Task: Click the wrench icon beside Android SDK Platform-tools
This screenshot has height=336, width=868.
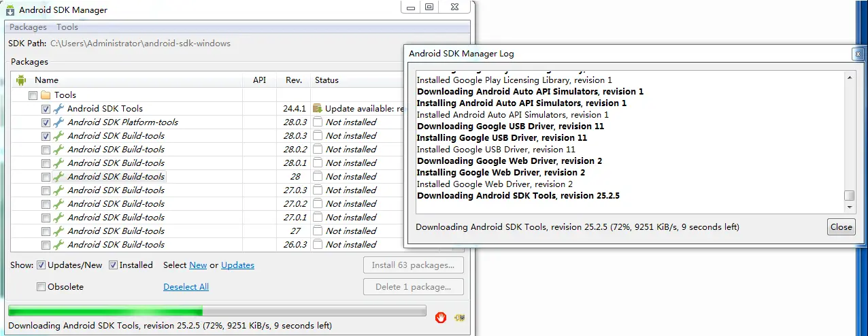Action: (x=59, y=122)
